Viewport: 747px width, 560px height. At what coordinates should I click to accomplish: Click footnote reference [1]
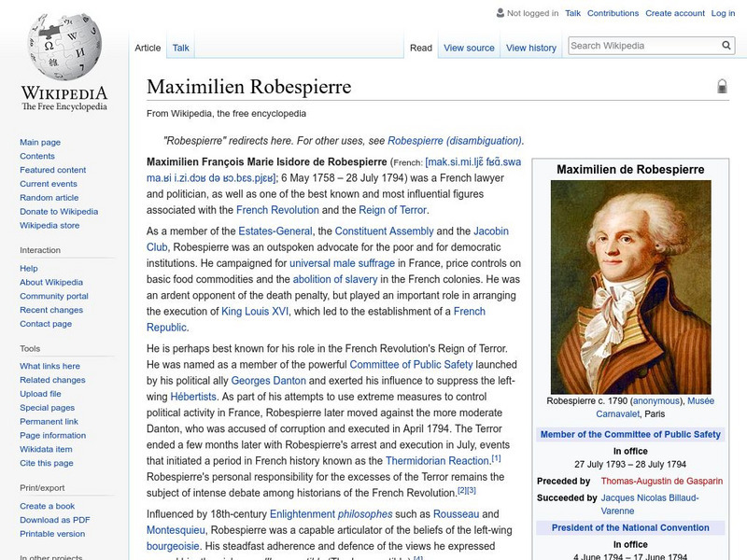click(496, 458)
